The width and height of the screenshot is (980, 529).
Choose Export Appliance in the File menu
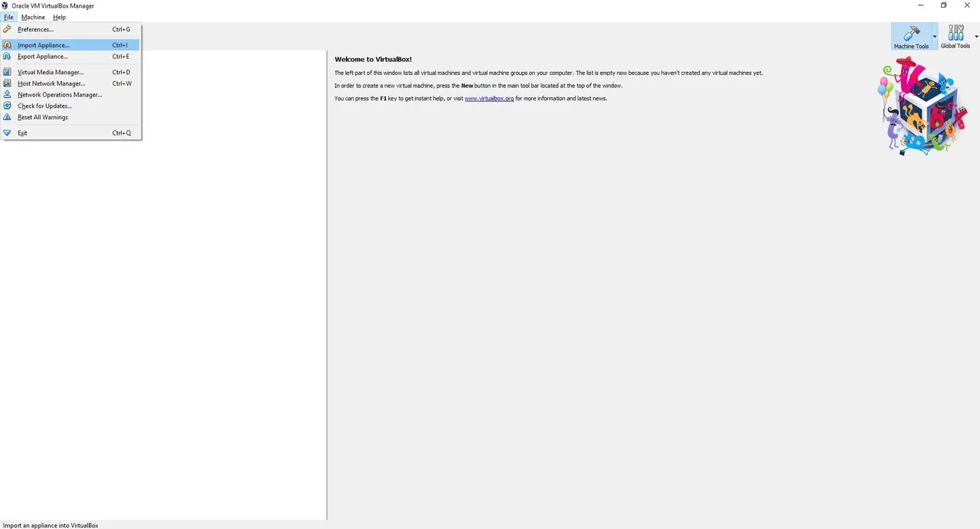70,57
